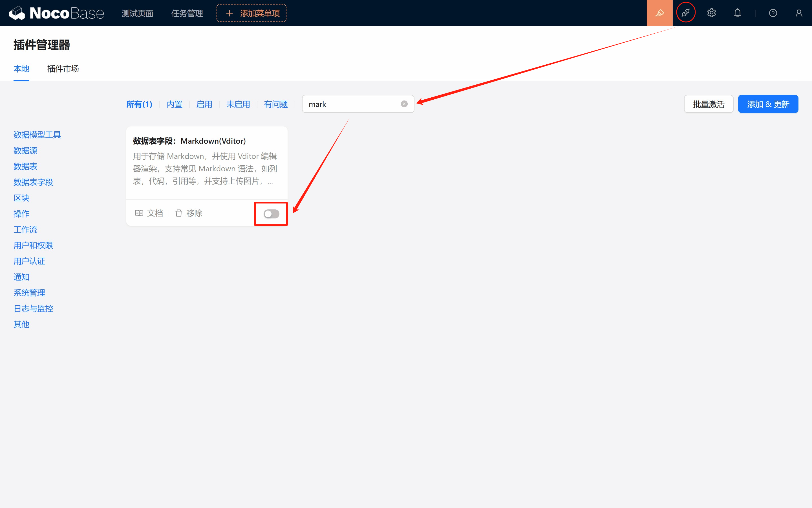Select 操作 category
The height and width of the screenshot is (508, 812).
(21, 213)
